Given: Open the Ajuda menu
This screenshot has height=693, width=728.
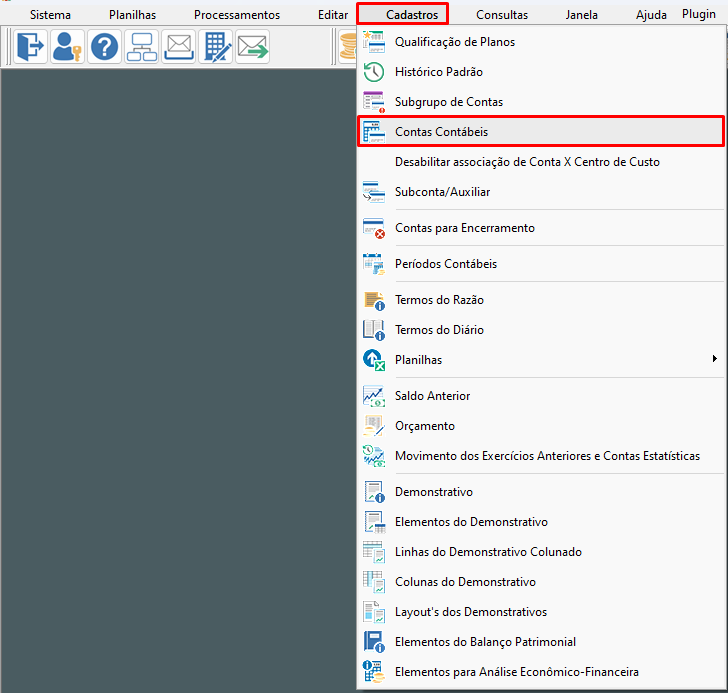Looking at the screenshot, I should [x=651, y=15].
